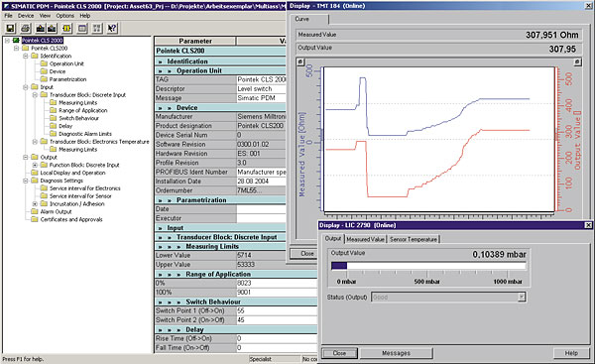Click the grid layout toolbar icon
The image size is (595, 364).
click(x=97, y=28)
